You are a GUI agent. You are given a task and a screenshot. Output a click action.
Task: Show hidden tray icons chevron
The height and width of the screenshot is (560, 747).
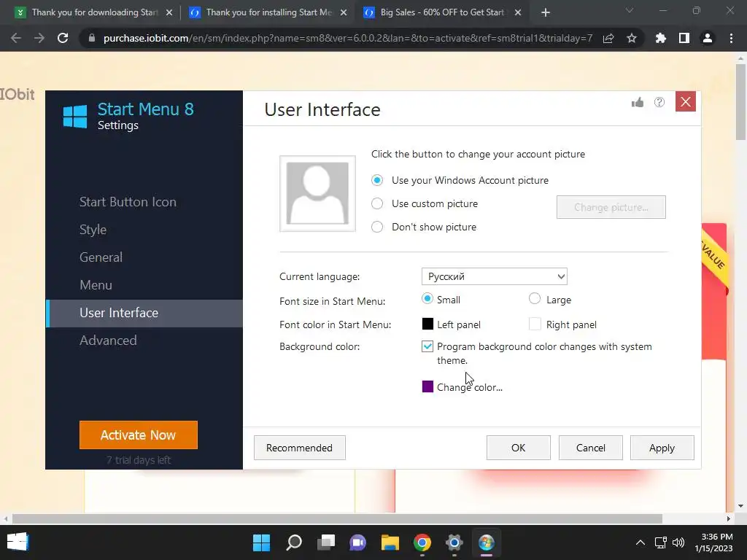tap(640, 542)
